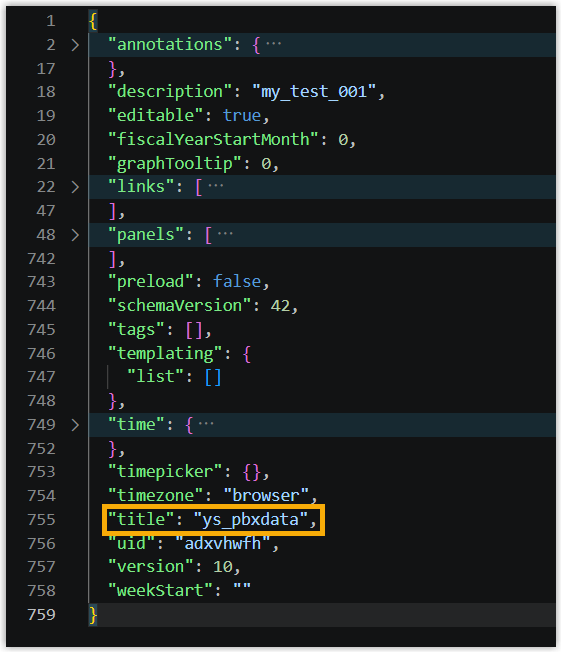Image resolution: width=562 pixels, height=653 pixels.
Task: Expand the folded "annotations" block
Action: [75, 45]
